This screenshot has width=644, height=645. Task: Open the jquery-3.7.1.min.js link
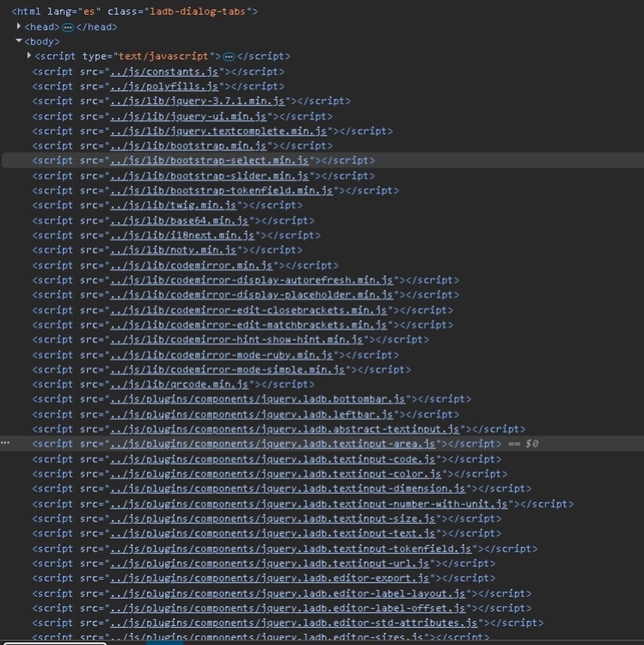tap(197, 101)
